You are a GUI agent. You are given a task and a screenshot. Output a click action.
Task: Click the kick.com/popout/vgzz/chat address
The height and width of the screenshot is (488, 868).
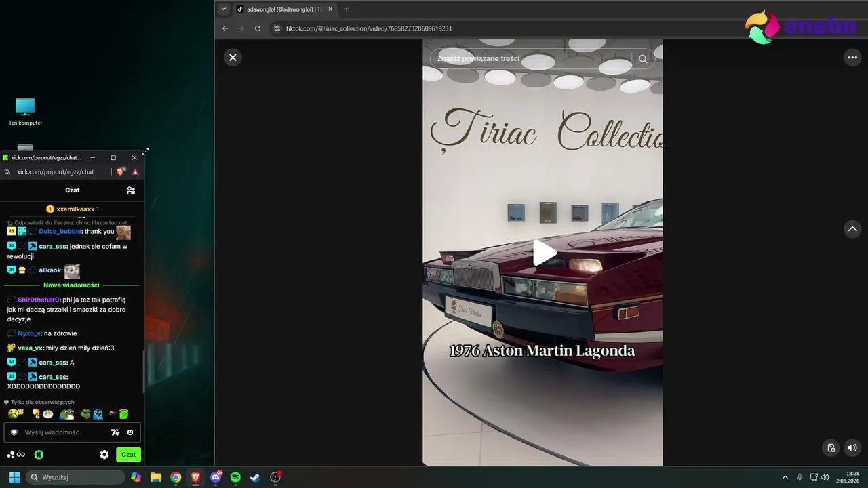tap(56, 171)
